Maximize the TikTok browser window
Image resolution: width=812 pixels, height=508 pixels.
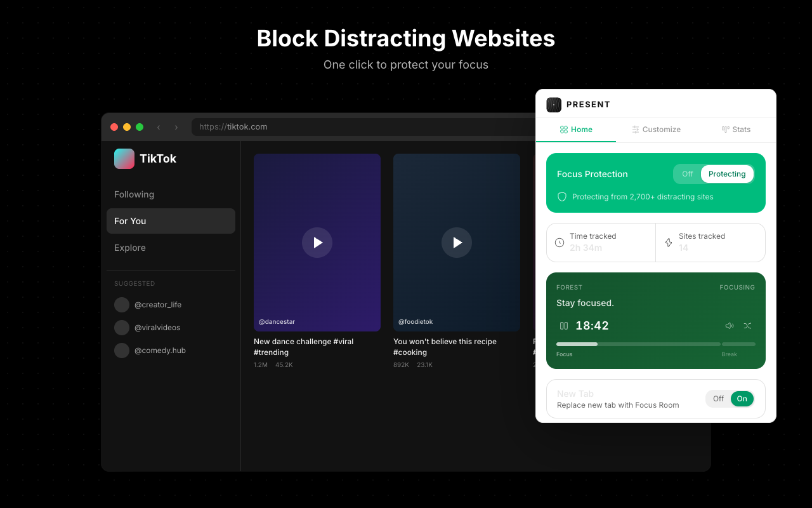pyautogui.click(x=140, y=127)
